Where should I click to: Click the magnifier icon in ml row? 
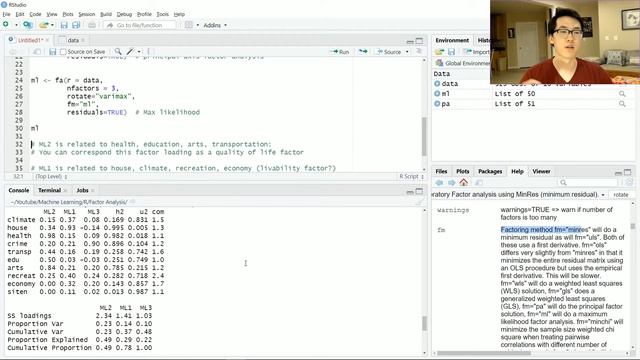tap(622, 94)
